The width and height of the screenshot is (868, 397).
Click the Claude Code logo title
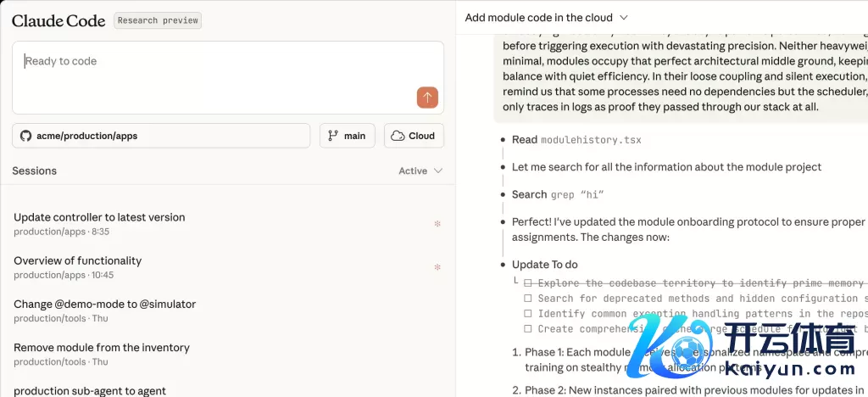[x=58, y=21]
